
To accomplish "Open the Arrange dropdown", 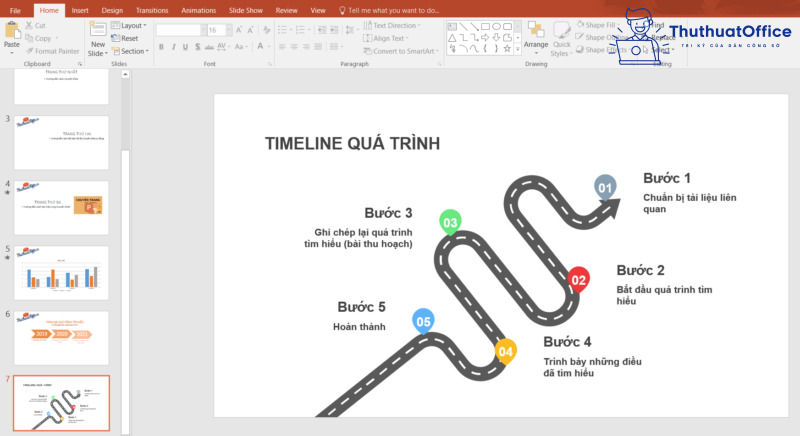I will coord(536,38).
